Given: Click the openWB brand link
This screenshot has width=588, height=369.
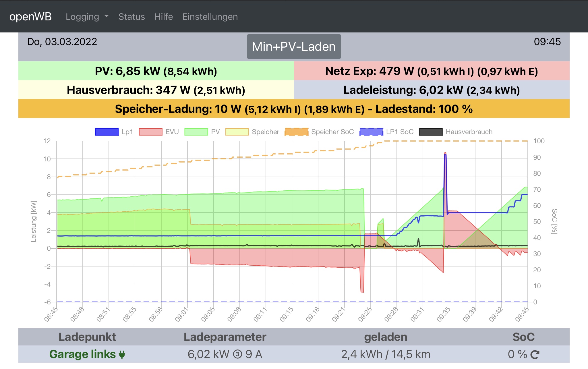Looking at the screenshot, I should (30, 17).
